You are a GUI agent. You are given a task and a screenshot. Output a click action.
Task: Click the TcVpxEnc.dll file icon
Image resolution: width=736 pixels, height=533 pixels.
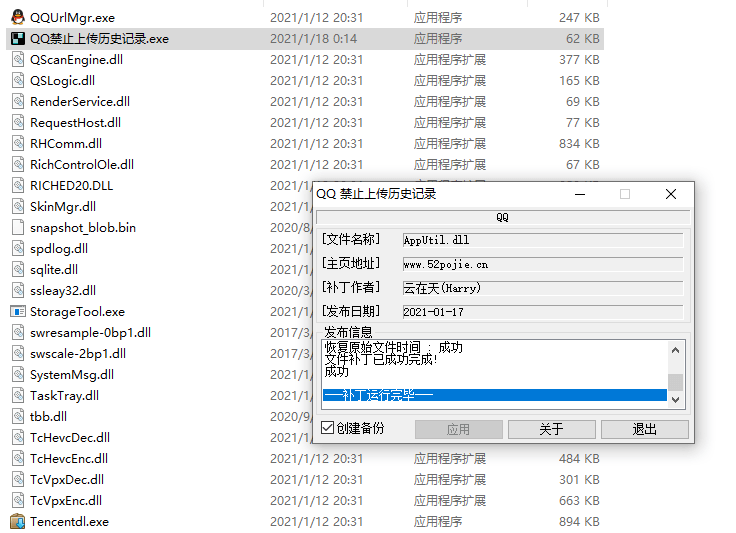18,500
